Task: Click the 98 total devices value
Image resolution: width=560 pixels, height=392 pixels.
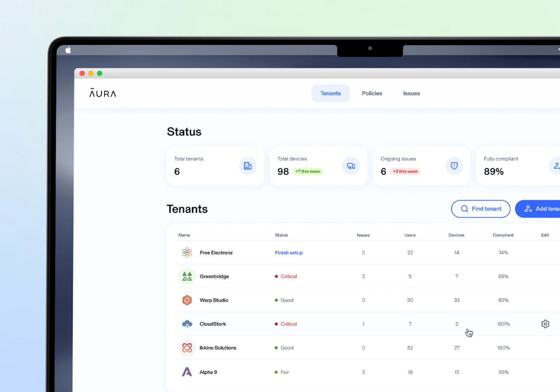Action: [x=283, y=171]
